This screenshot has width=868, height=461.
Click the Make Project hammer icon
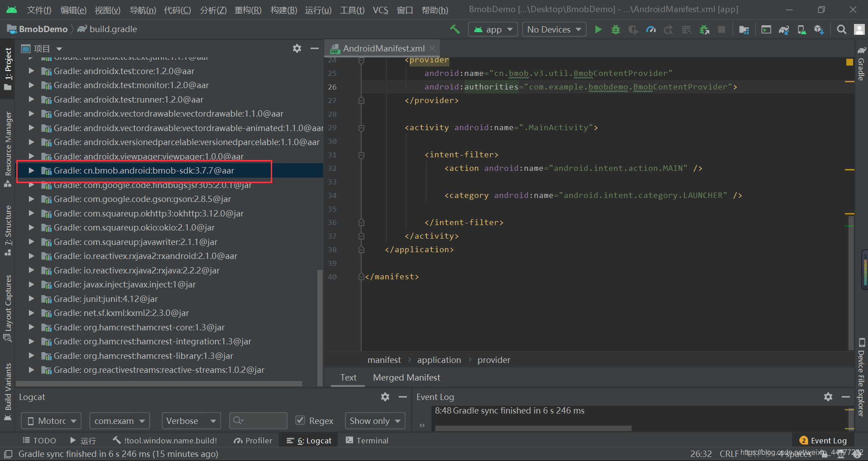[x=455, y=29]
